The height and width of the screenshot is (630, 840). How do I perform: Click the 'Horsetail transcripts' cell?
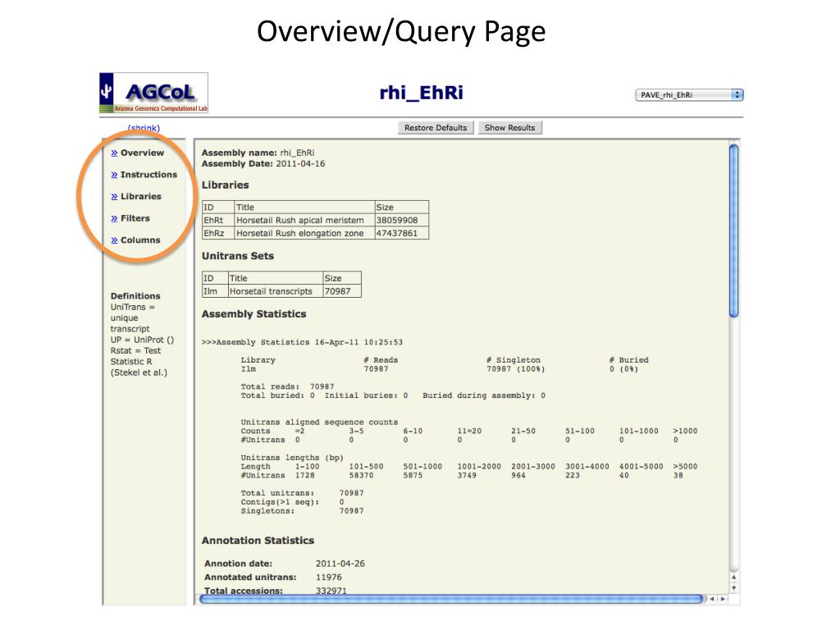[276, 291]
